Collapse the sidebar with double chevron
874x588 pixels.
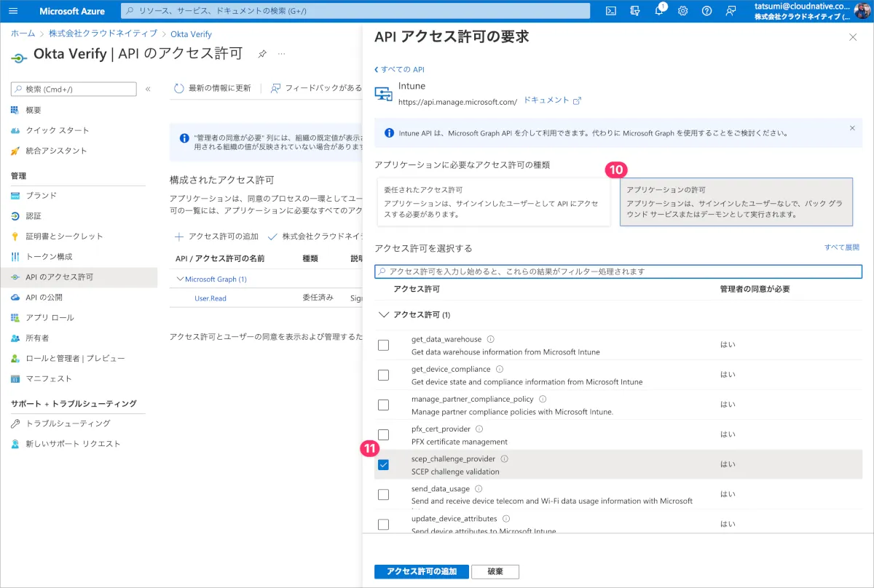click(148, 89)
